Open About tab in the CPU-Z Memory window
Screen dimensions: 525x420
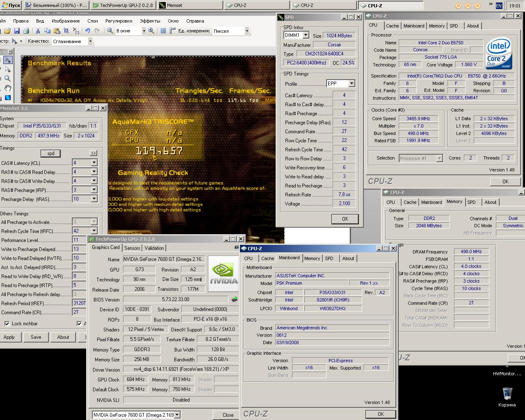(x=491, y=202)
